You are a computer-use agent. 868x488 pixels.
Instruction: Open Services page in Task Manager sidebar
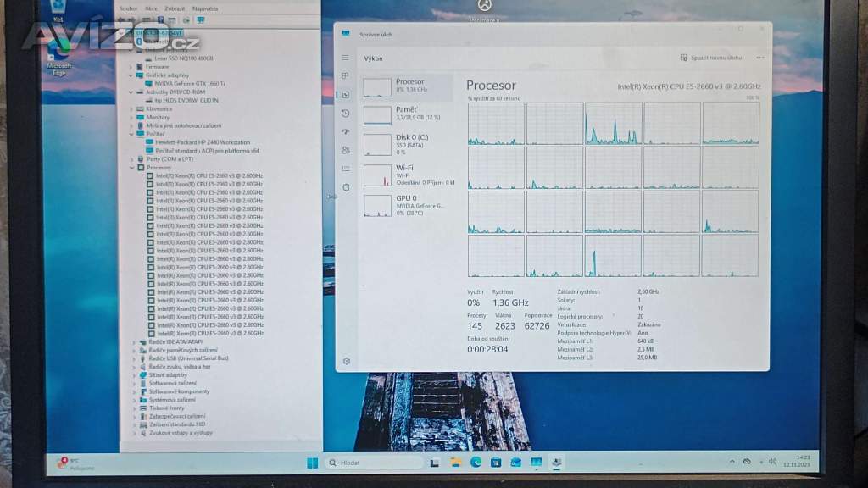coord(345,187)
